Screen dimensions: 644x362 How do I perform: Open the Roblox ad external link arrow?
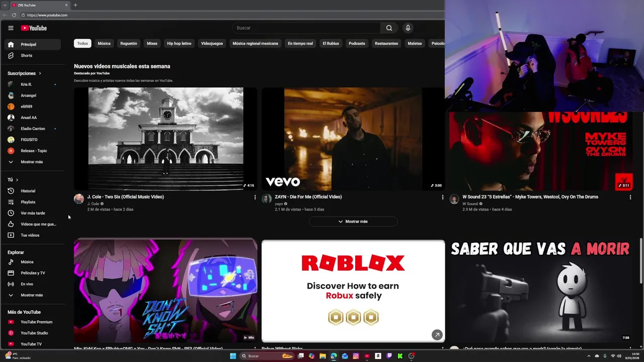click(x=437, y=334)
